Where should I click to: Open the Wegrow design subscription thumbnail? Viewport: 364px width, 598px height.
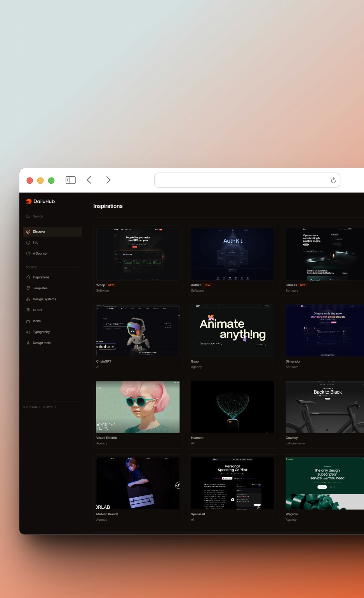click(x=325, y=483)
